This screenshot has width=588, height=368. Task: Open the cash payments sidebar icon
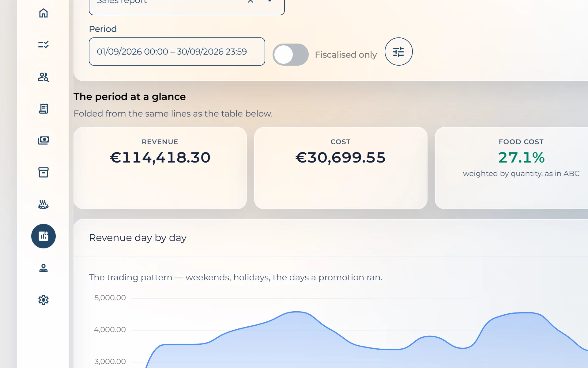point(43,140)
